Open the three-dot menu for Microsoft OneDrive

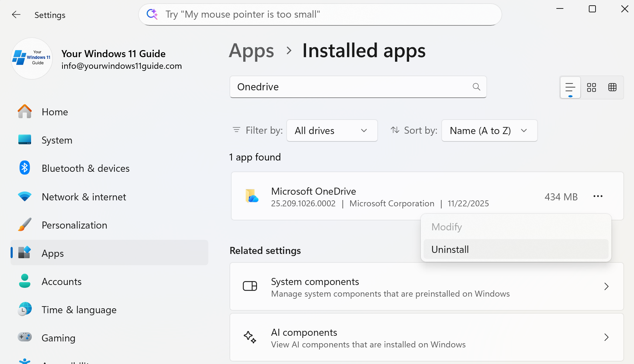[598, 196]
